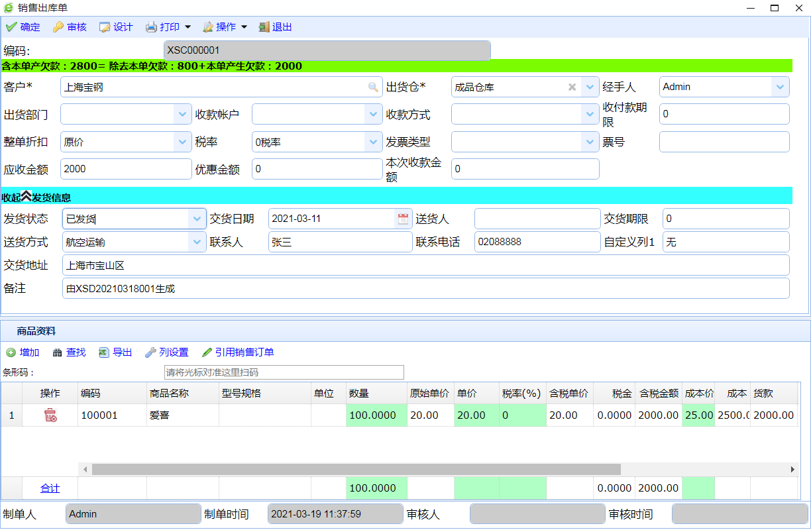Viewport: 811px width, 532px height.
Task: Open the 打印 print dropdown menu
Action: (x=188, y=27)
